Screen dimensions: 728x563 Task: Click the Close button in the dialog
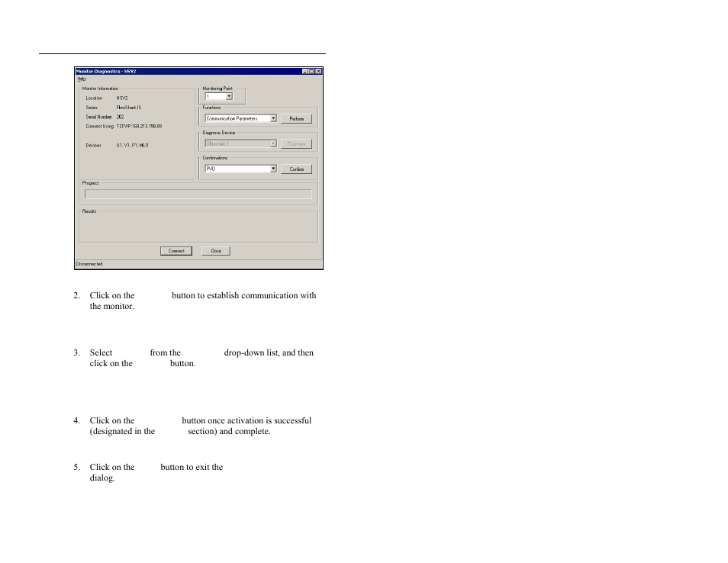pyautogui.click(x=216, y=251)
